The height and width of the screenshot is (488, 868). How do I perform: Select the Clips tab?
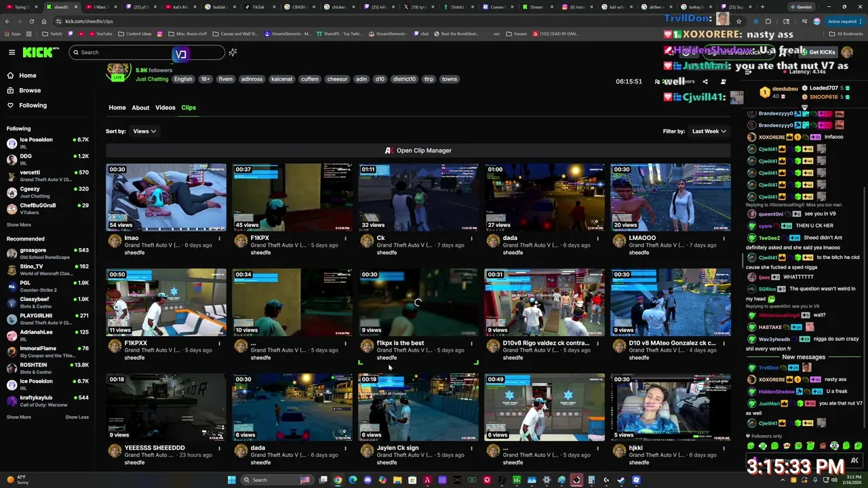click(189, 108)
